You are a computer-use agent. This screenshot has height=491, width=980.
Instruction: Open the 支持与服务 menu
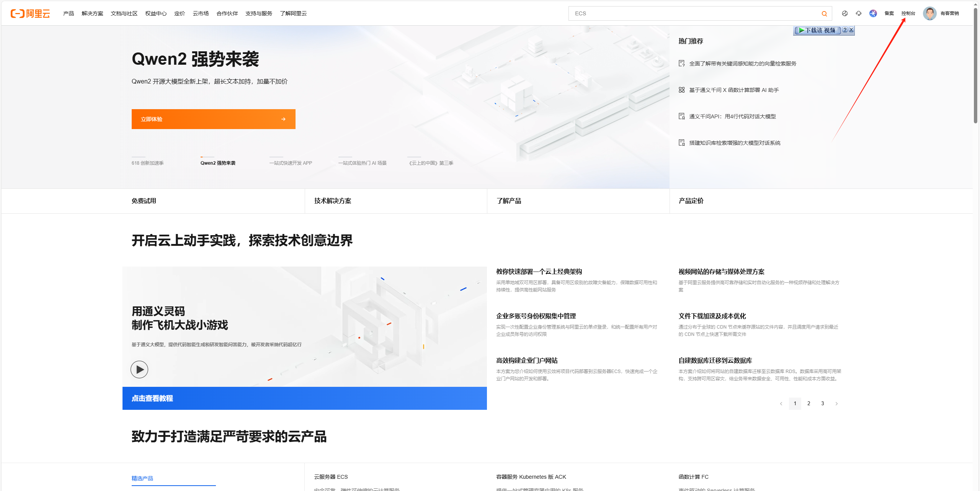tap(259, 13)
